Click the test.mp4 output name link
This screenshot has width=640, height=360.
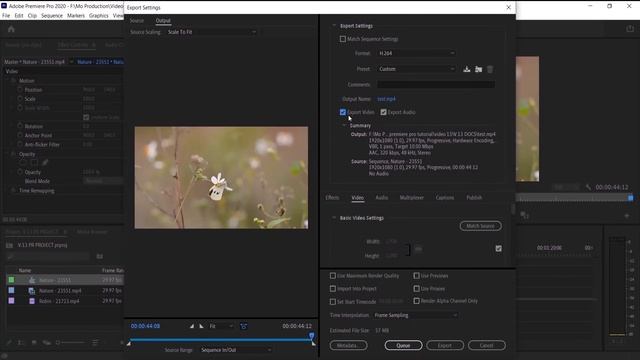click(386, 99)
